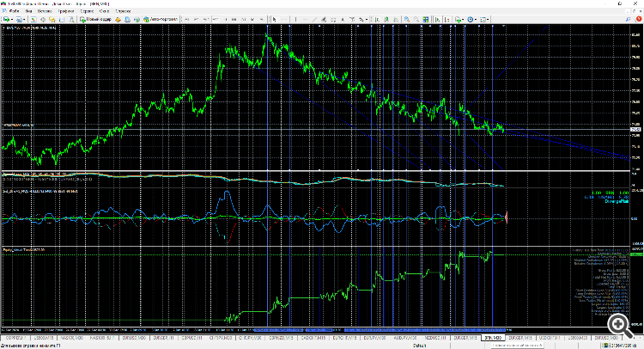Open the Templates toolbar icon

[x=483, y=19]
